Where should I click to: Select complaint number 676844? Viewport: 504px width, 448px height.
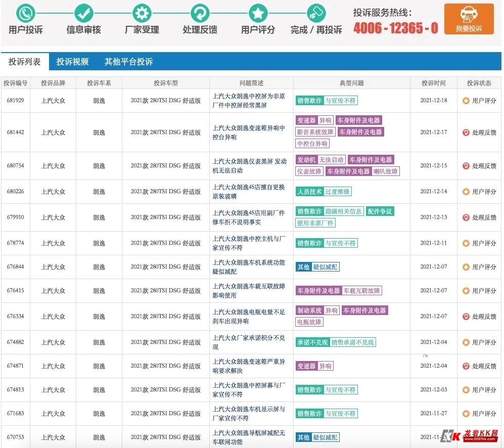[x=16, y=266]
